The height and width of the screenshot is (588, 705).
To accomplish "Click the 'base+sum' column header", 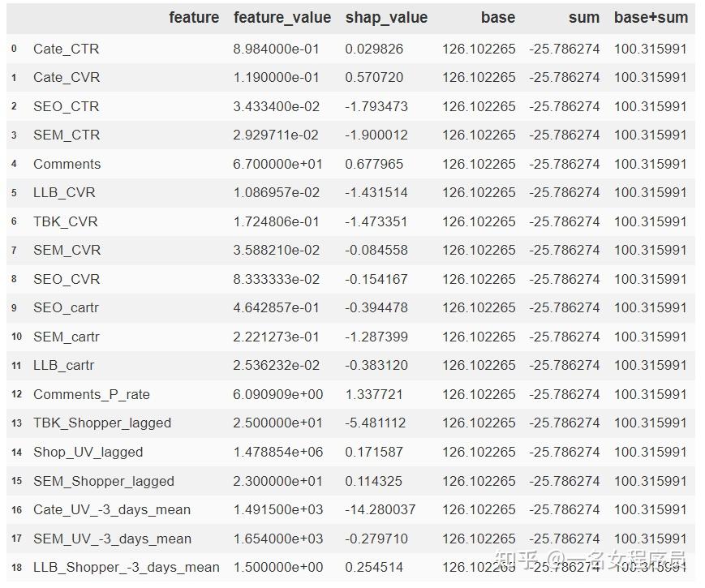I will (651, 17).
